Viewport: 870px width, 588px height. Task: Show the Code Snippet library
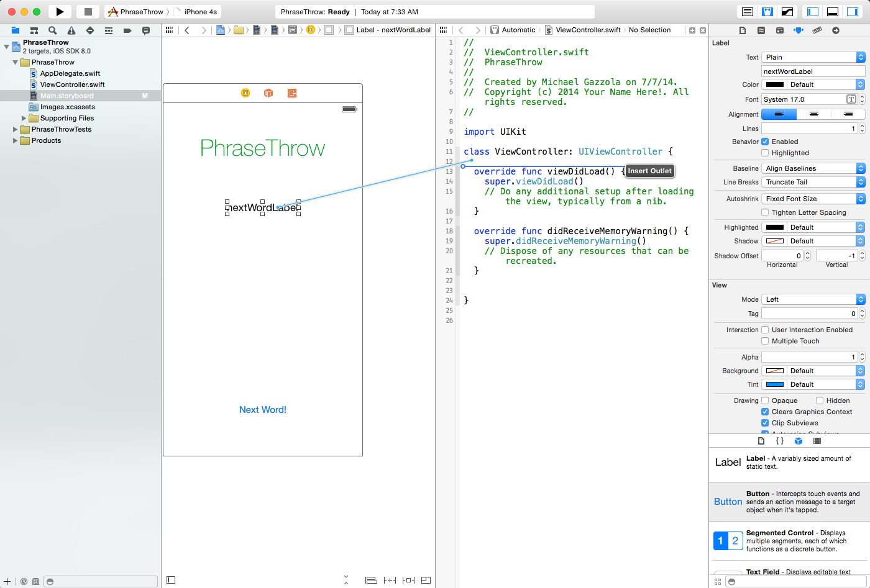[780, 441]
